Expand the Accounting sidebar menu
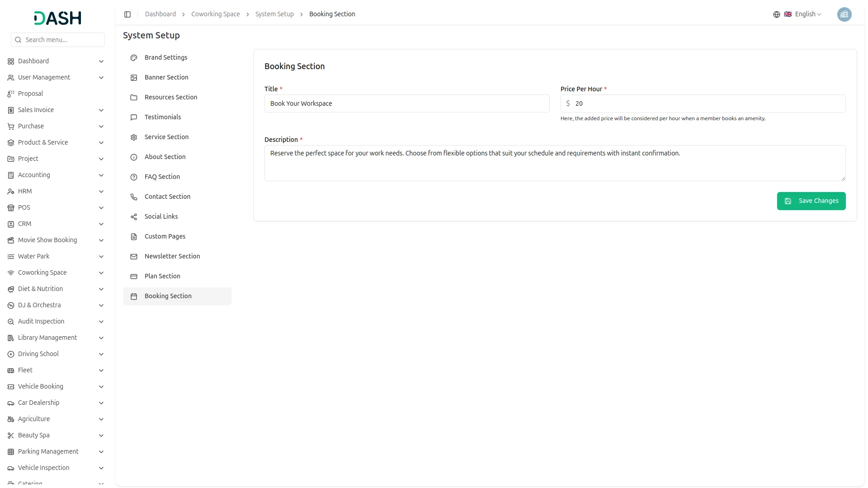The width and height of the screenshot is (868, 488). point(34,175)
